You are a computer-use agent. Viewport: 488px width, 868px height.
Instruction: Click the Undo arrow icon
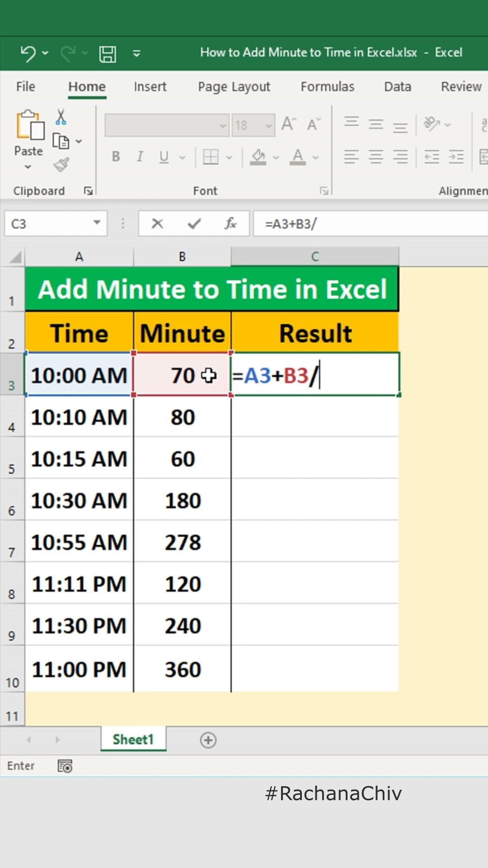(x=28, y=53)
